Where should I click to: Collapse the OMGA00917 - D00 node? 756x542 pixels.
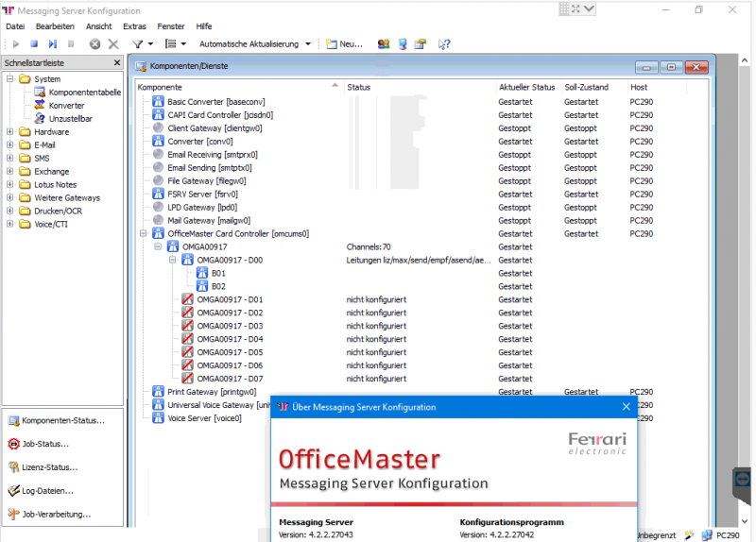[x=172, y=260]
